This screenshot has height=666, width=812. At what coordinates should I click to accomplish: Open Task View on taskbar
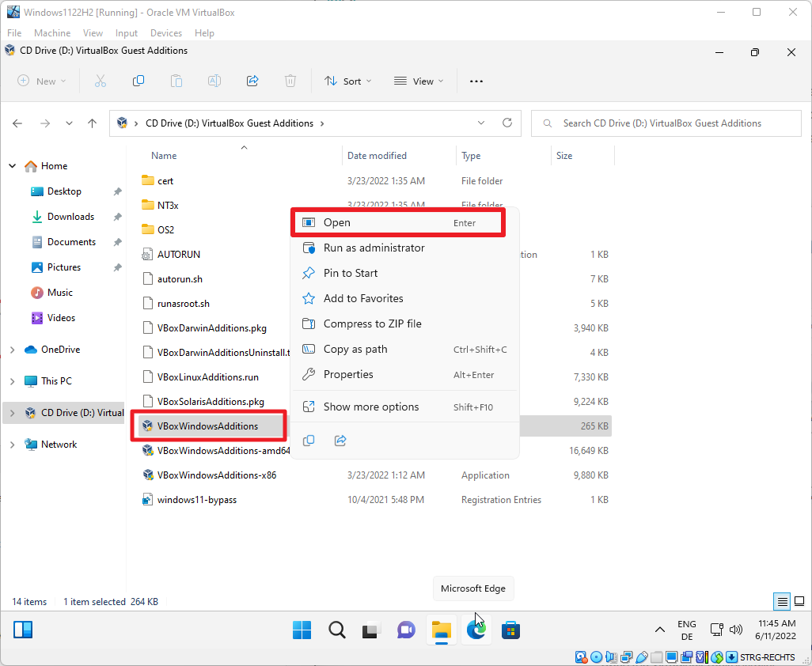point(371,630)
